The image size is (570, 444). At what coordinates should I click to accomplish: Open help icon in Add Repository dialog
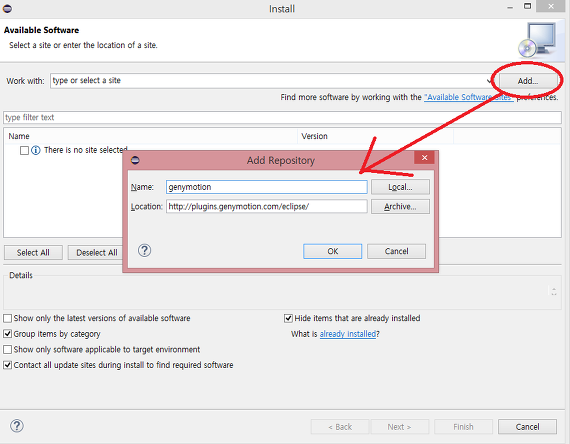pos(144,251)
